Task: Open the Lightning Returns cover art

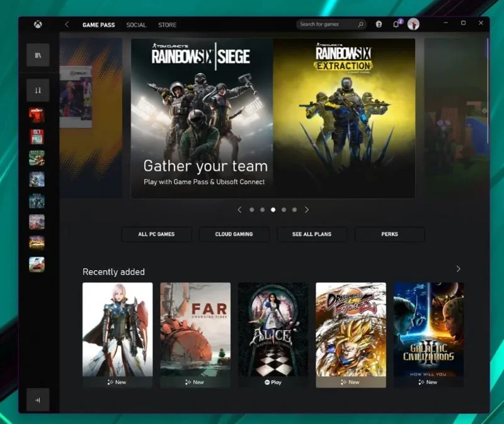Action: tap(118, 329)
